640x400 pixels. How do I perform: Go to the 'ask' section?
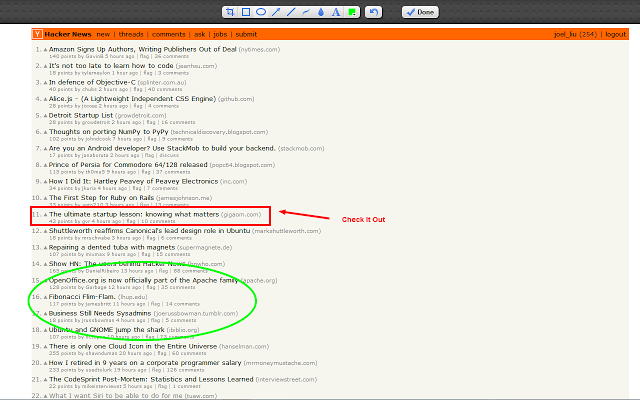tap(200, 34)
